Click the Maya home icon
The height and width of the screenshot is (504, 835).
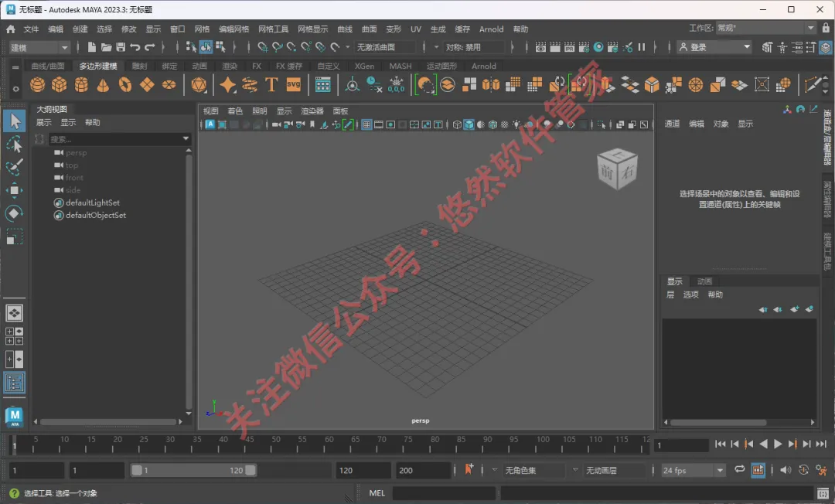click(11, 29)
